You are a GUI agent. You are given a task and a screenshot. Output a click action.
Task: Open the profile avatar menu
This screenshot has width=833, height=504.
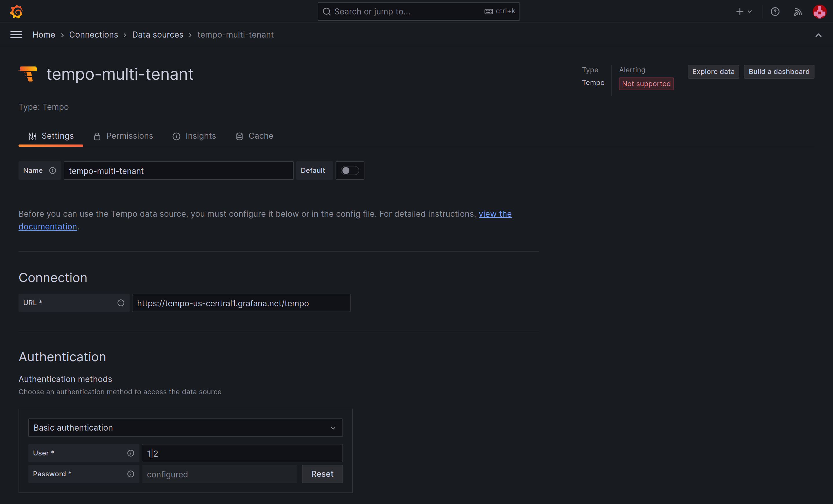(819, 11)
